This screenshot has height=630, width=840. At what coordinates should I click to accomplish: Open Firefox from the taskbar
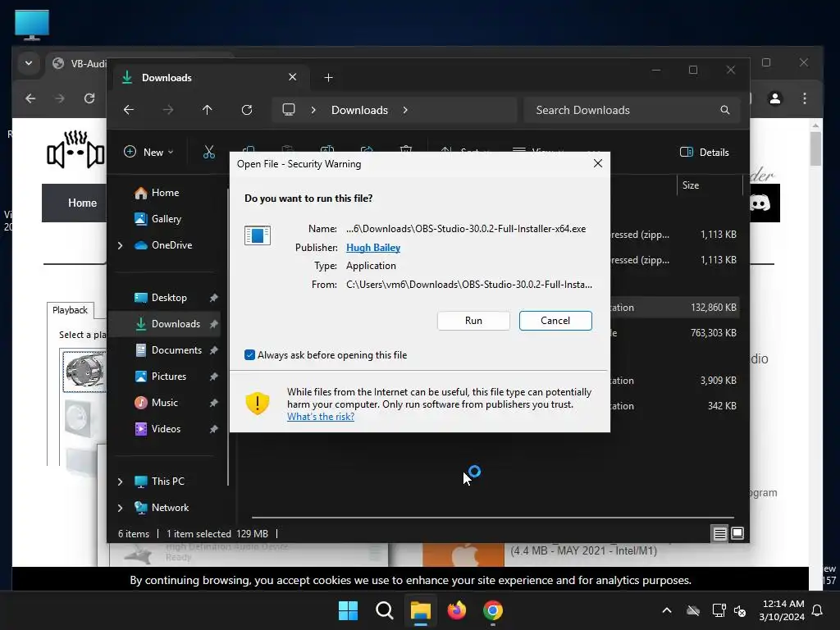click(x=456, y=610)
